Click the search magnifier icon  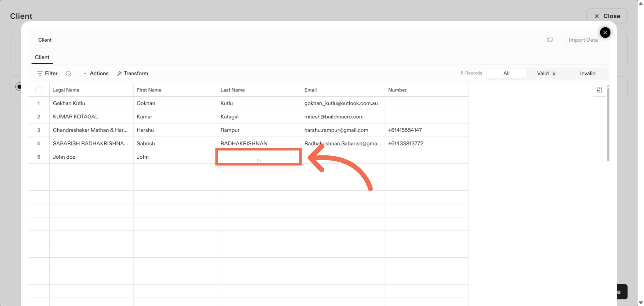click(68, 74)
